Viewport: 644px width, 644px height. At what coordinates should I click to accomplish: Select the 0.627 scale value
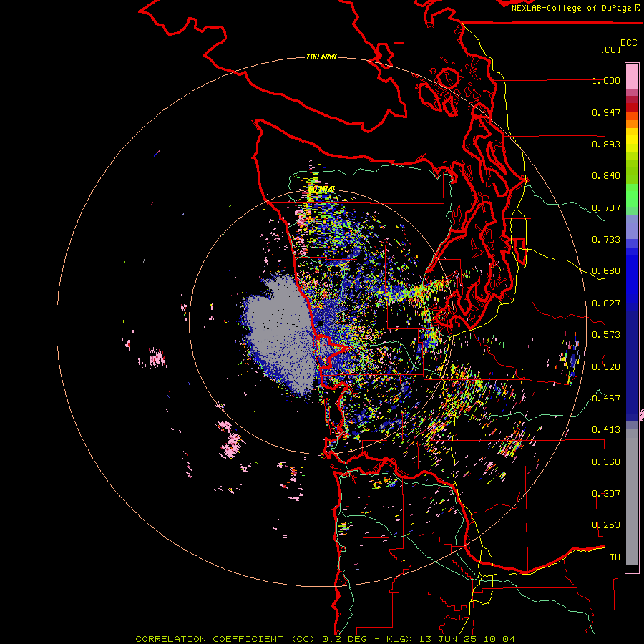click(606, 303)
